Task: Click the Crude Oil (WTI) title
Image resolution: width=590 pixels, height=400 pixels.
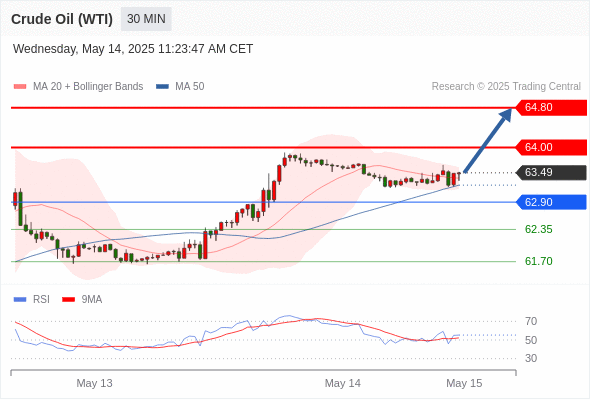Action: click(62, 19)
